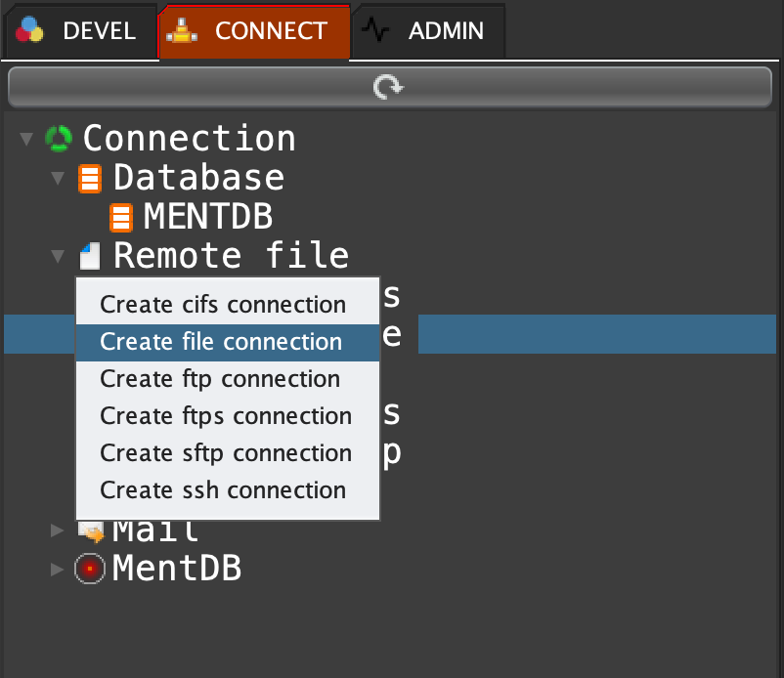This screenshot has width=784, height=678.
Task: Click the red MentDB node icon
Action: tap(90, 568)
